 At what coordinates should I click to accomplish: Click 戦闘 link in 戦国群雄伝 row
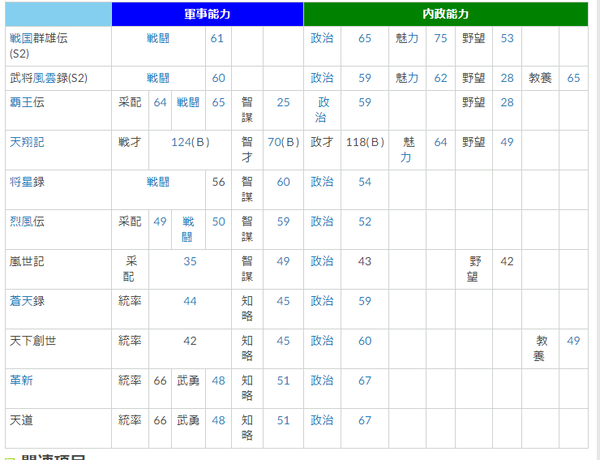158,38
